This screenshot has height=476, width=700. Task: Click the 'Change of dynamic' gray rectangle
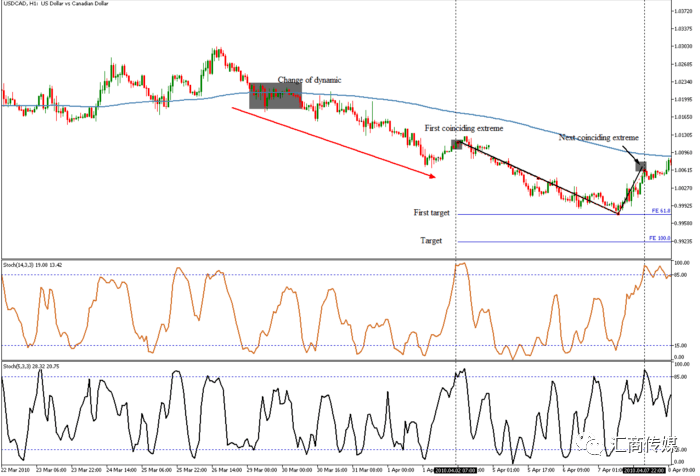coord(275,96)
